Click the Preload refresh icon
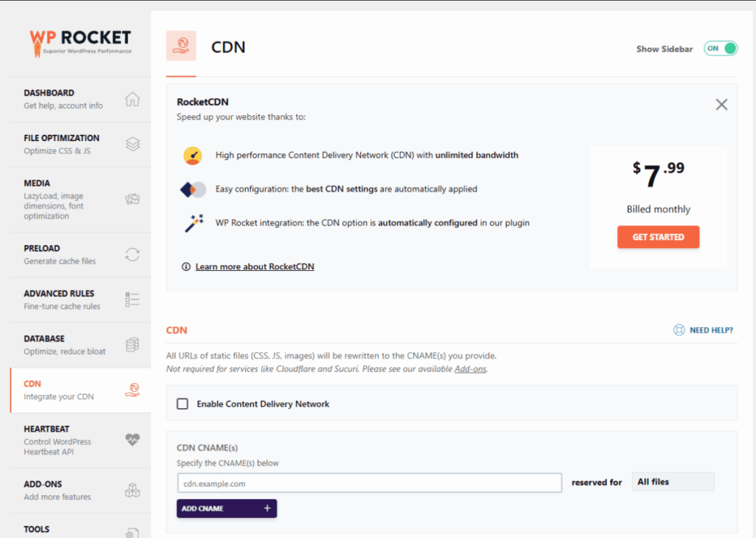 pyautogui.click(x=131, y=253)
